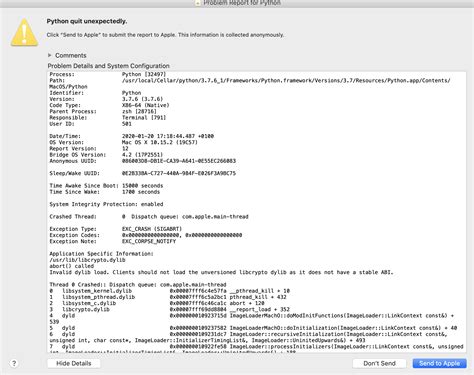Select the Version: 3.7.6 (3.7.6) line
Screen dimensions: 474x375
pyautogui.click(x=106, y=99)
